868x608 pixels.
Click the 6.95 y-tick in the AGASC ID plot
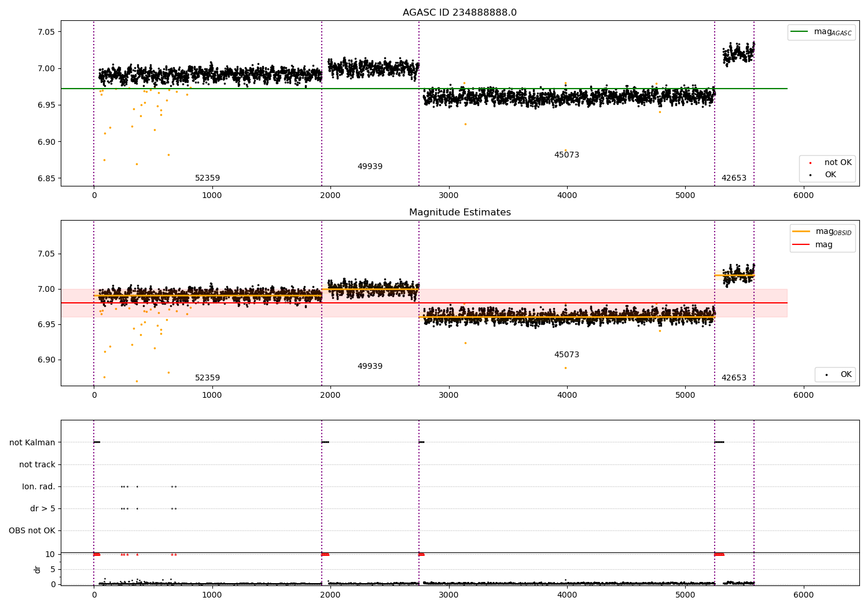point(46,105)
